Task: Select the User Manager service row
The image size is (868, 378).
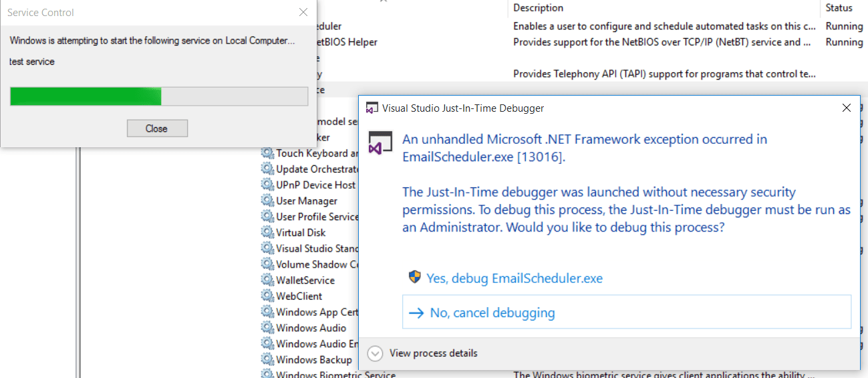Action: pos(307,201)
